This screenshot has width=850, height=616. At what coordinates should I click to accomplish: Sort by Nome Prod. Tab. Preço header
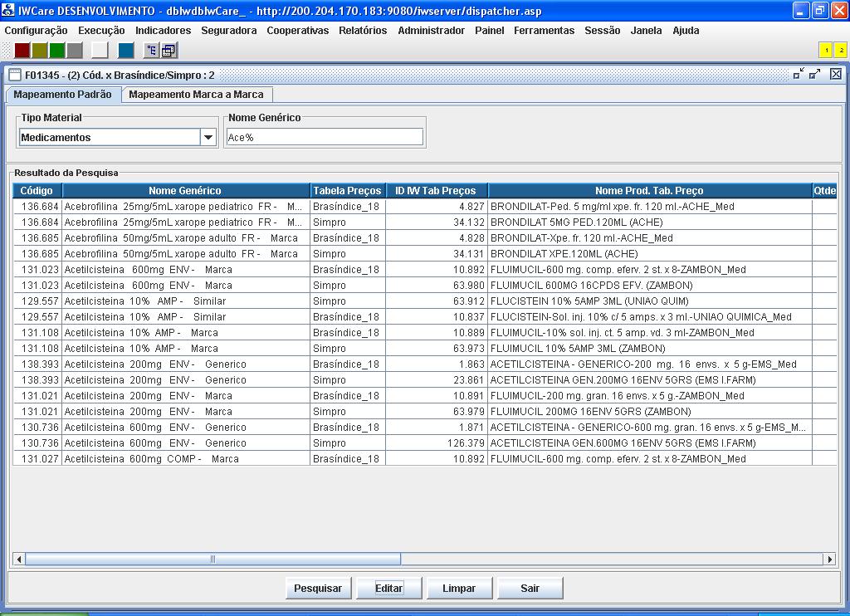tap(649, 190)
